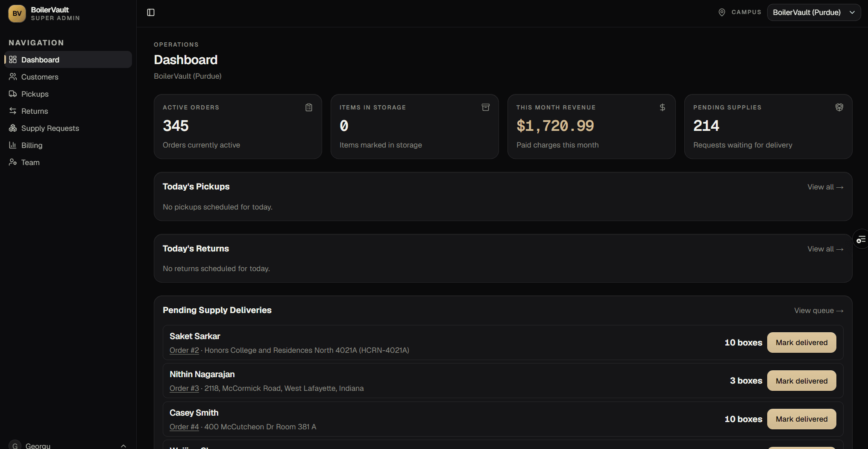Click the Items in Storage value 0
The height and width of the screenshot is (449, 868).
(344, 126)
